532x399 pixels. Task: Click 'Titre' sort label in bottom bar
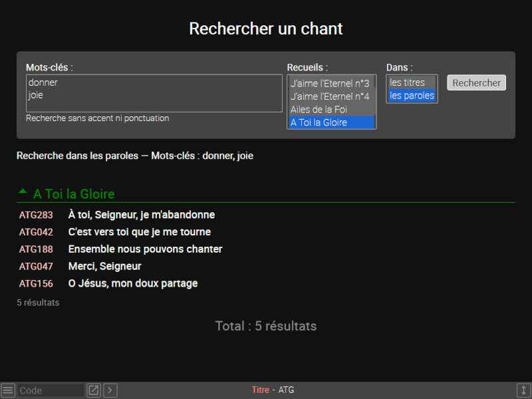[260, 390]
